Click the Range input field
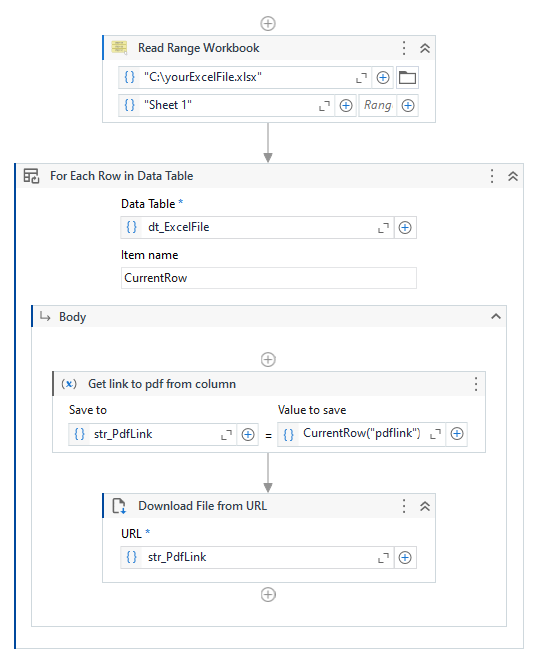Screen dimensions: 537x653 pyautogui.click(x=377, y=105)
